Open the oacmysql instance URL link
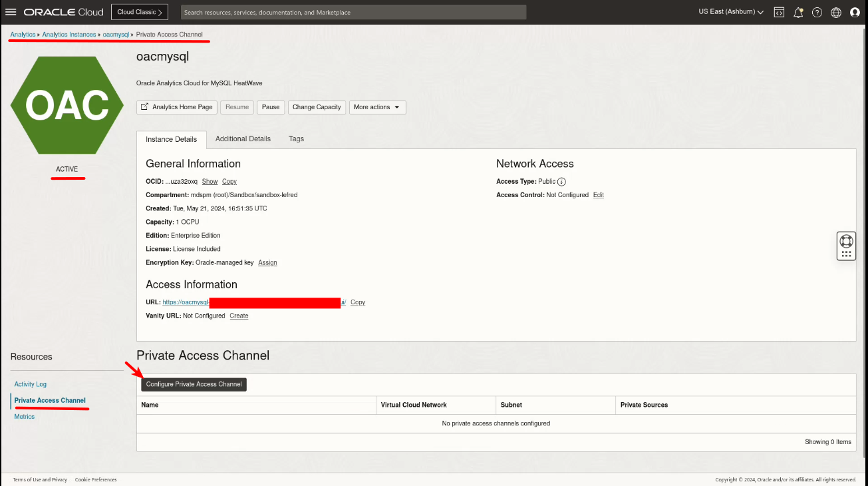The height and width of the screenshot is (486, 868). 254,302
